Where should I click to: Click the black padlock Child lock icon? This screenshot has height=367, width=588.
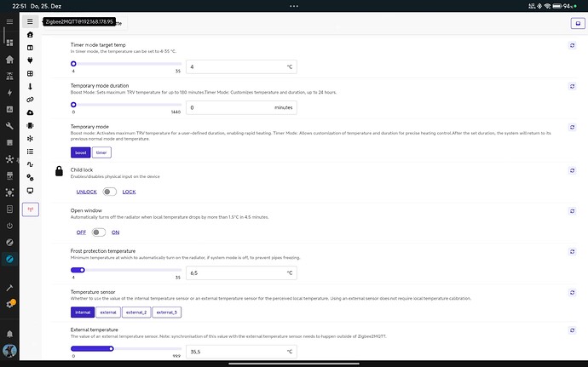[60, 171]
